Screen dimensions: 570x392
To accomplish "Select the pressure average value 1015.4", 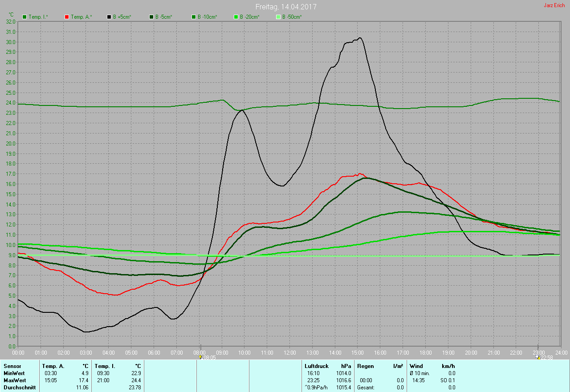I will coord(344,388).
